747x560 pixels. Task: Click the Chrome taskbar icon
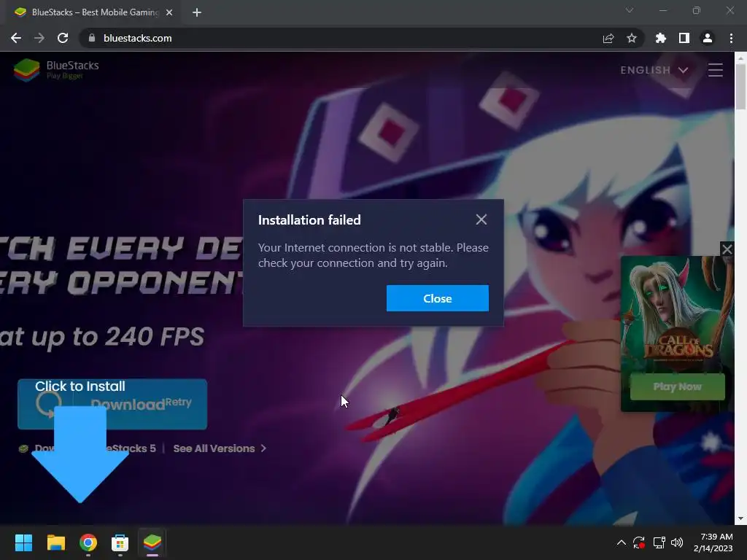pyautogui.click(x=88, y=542)
